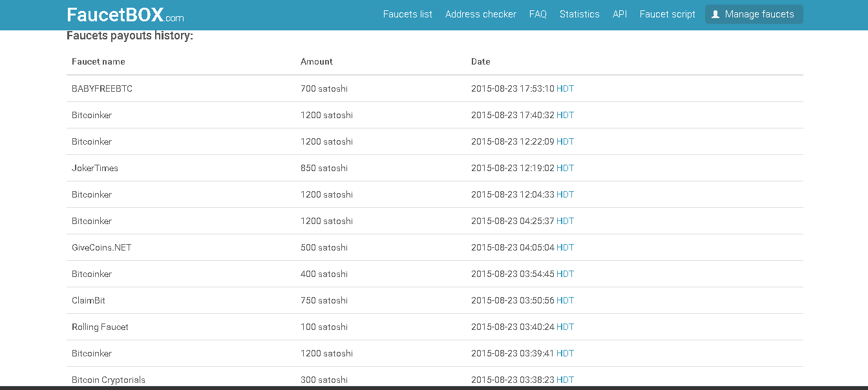Click HDT link for the 04:05:04 payout
This screenshot has width=868, height=390.
point(565,247)
